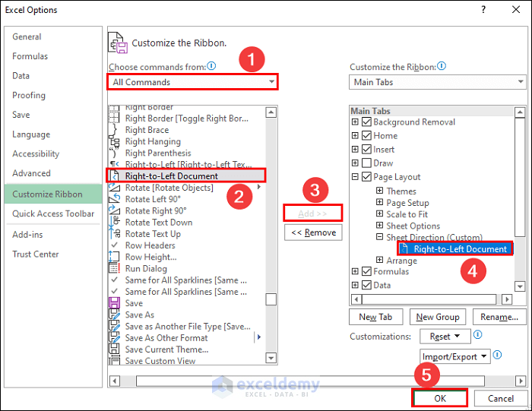
Task: Toggle the Formulas tab checkbox
Action: pos(366,271)
